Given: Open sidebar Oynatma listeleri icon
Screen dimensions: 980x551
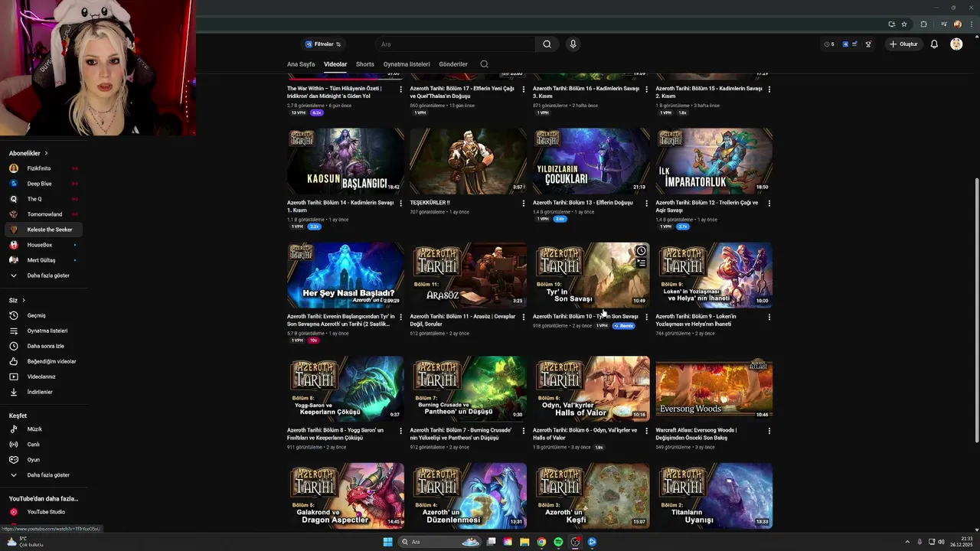Looking at the screenshot, I should pyautogui.click(x=13, y=331).
